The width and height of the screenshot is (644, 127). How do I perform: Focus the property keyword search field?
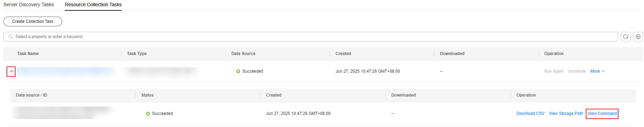pyautogui.click(x=310, y=37)
